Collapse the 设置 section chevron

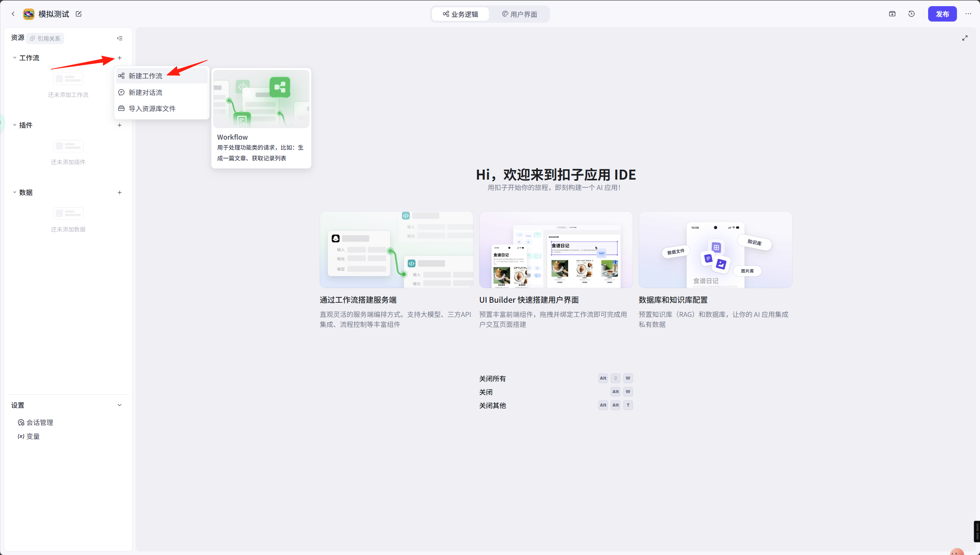120,405
